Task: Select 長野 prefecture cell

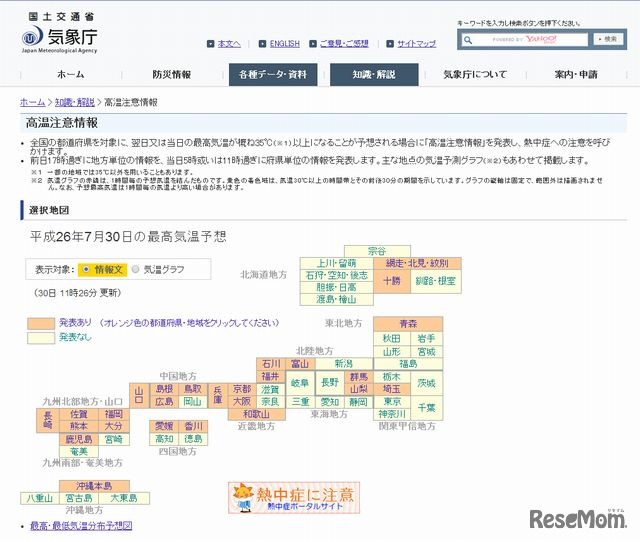Action: pyautogui.click(x=330, y=383)
